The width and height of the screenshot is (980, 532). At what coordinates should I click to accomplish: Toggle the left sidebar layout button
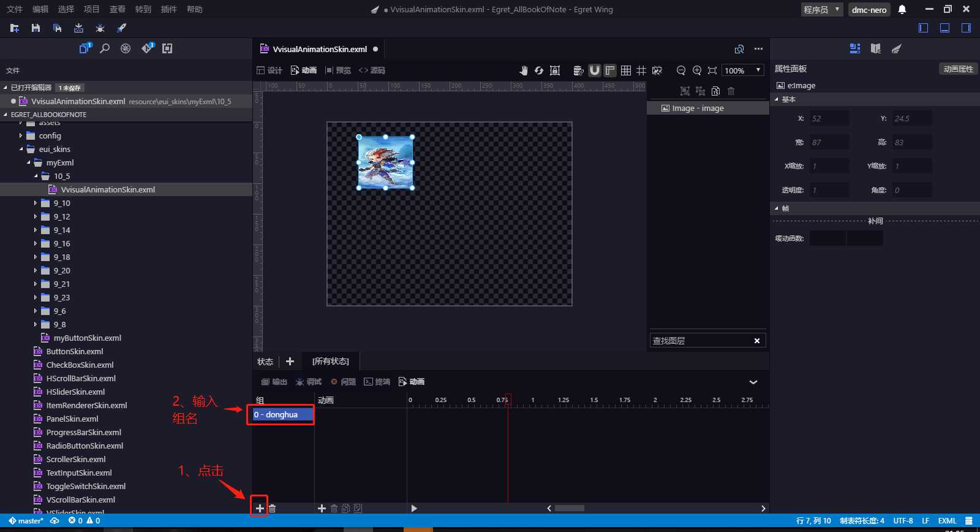coord(924,28)
